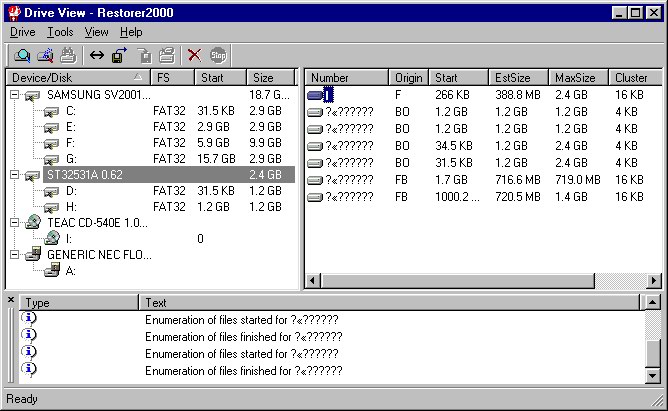Select the G: FAT32 partition
Screen dimensions: 668x411
(x=71, y=158)
